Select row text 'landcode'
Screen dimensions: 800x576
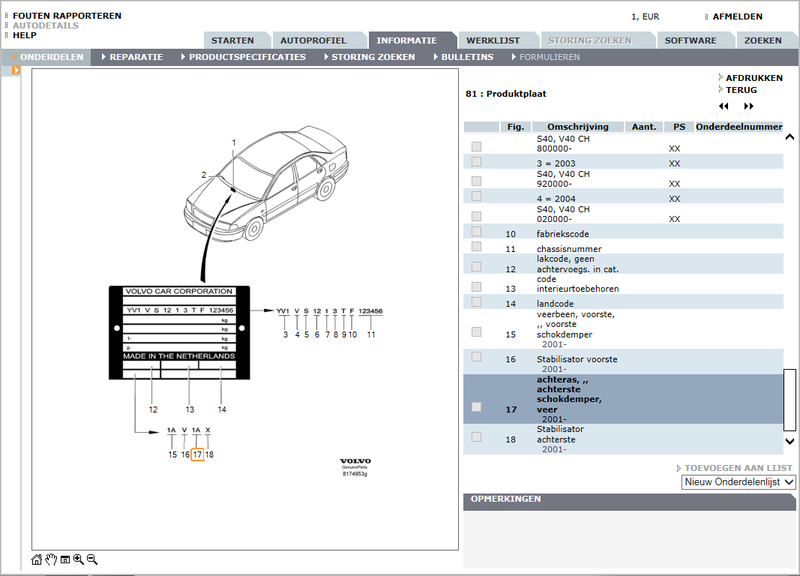[555, 304]
